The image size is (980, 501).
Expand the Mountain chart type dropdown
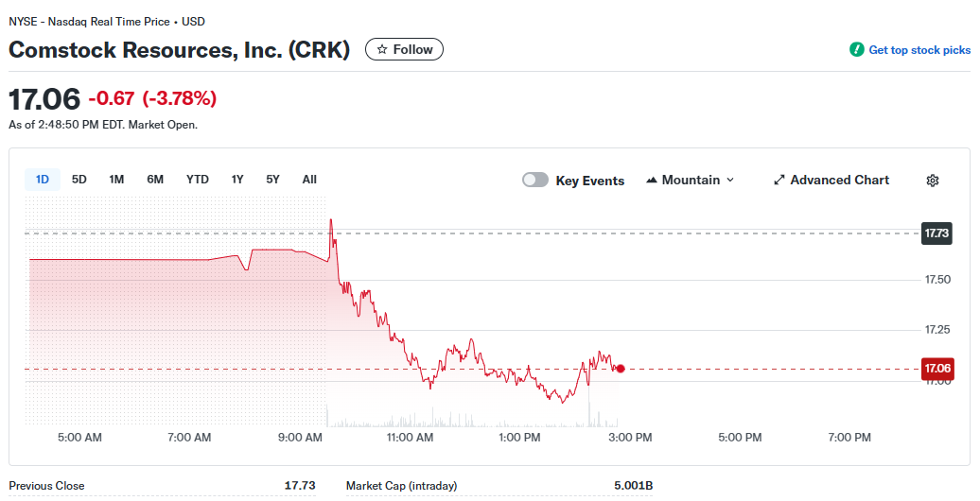tap(690, 180)
